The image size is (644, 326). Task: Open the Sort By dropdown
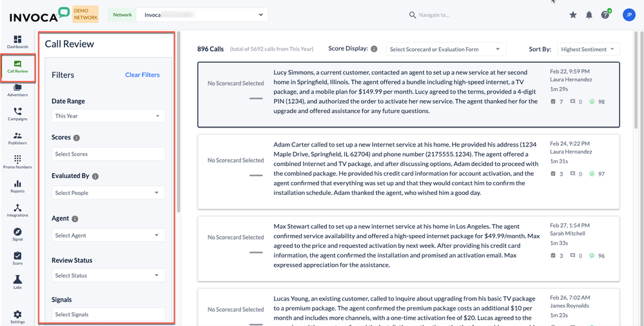click(587, 49)
